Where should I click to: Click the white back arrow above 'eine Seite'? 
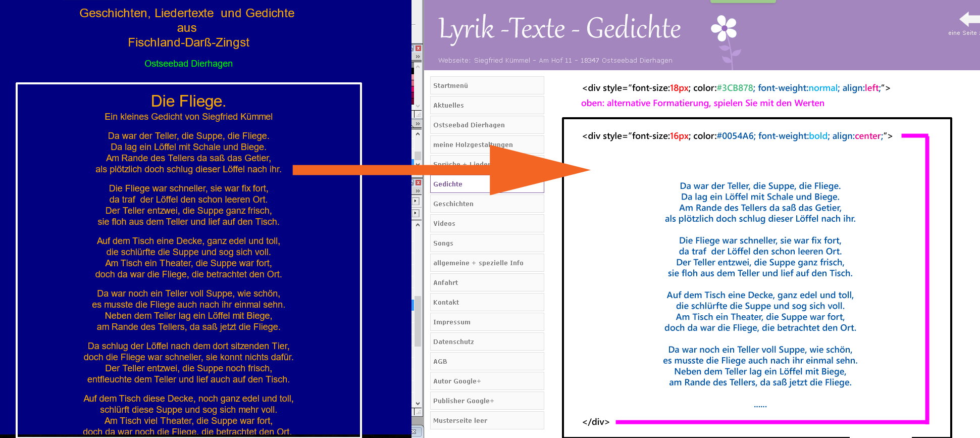click(969, 19)
